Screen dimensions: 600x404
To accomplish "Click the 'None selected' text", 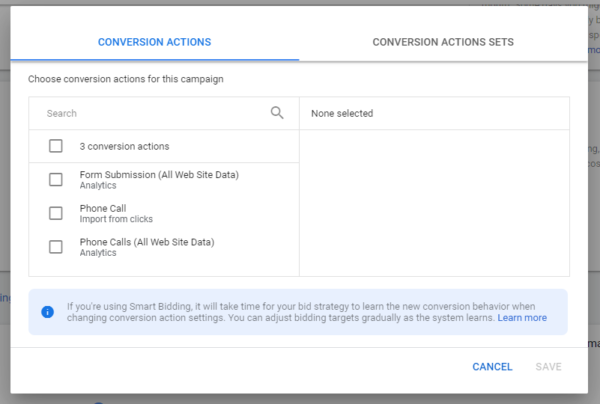I will click(x=342, y=113).
